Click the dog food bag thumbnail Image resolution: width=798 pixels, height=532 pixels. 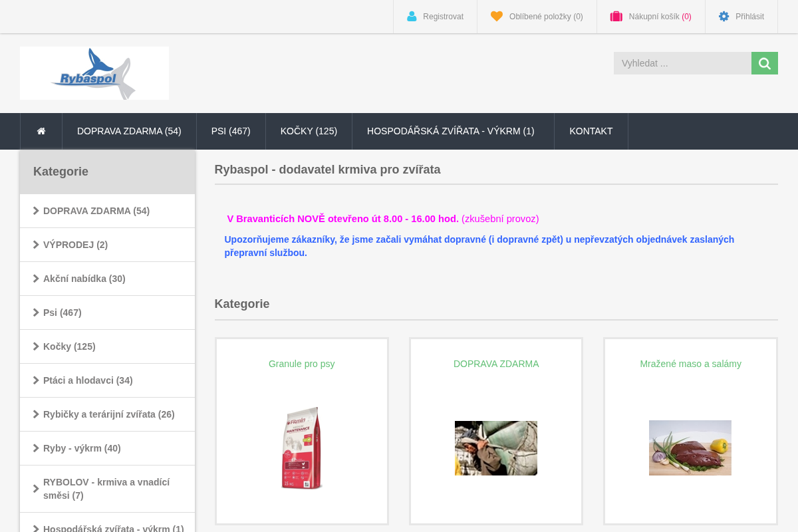[x=302, y=448]
